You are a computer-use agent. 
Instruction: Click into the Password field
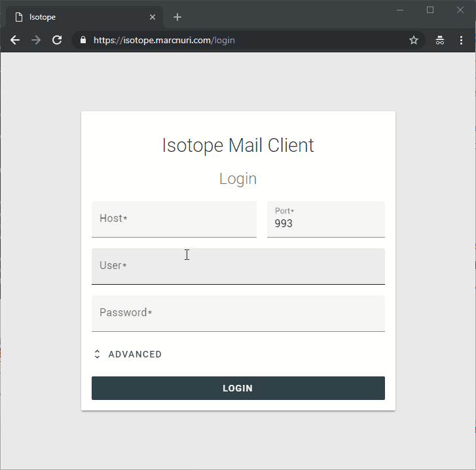click(238, 313)
